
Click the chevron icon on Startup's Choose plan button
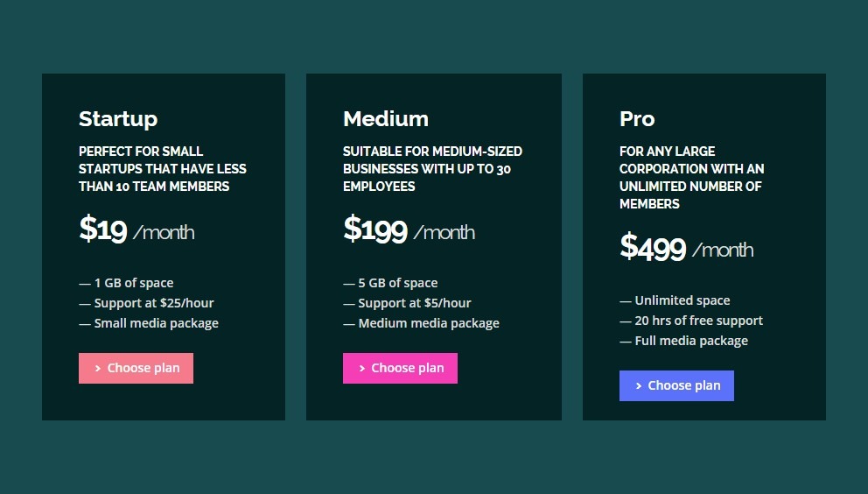coord(97,369)
